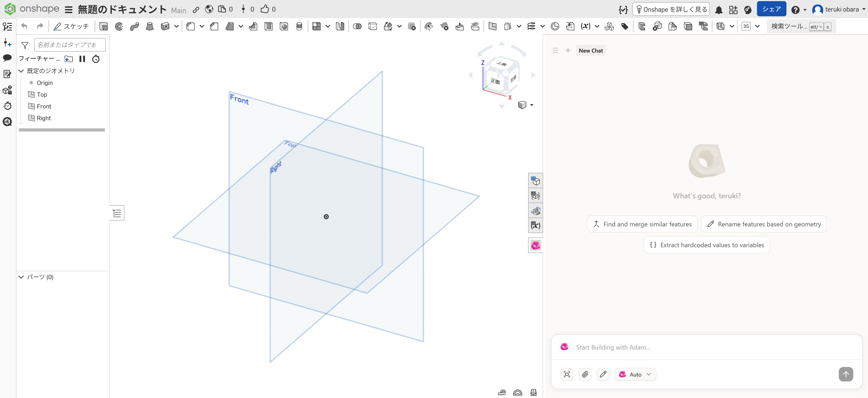Select the Draft tool

tap(230, 26)
